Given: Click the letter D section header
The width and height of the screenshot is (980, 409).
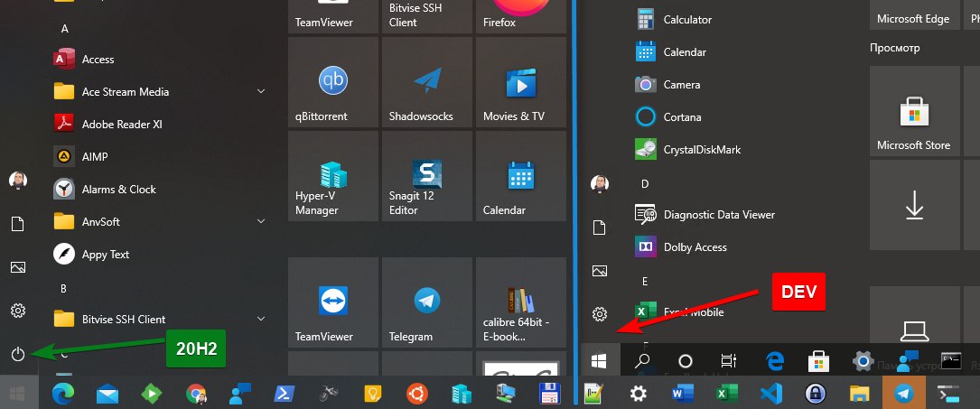Looking at the screenshot, I should point(646,183).
